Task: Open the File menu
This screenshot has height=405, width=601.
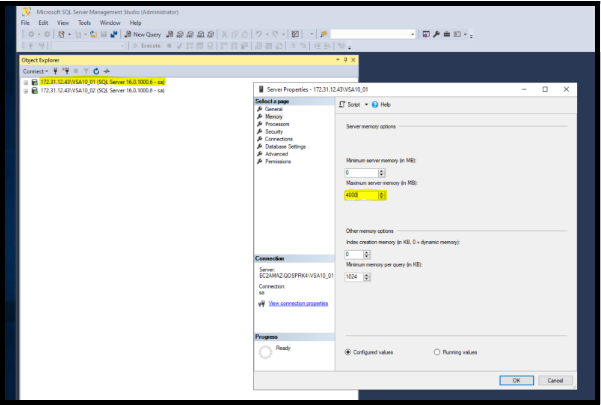Action: [x=25, y=23]
